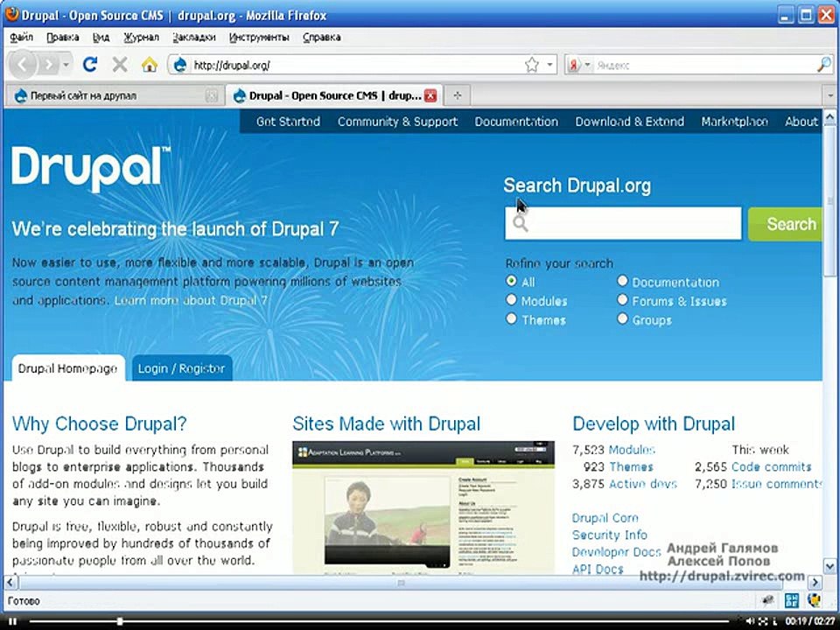Click the blue grid status bar icon
The width and height of the screenshot is (840, 630).
791,600
